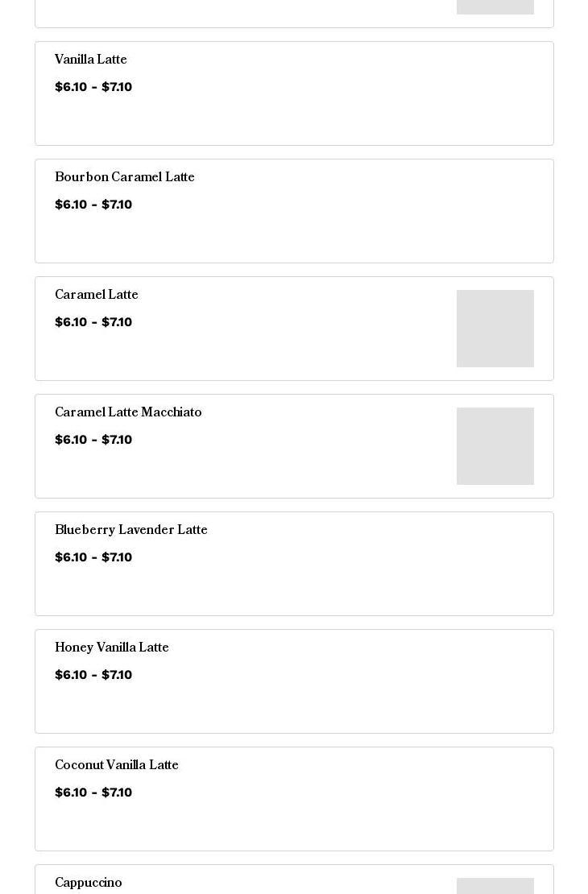Click the price under Vanilla Latte
The height and width of the screenshot is (894, 588).
point(93,87)
